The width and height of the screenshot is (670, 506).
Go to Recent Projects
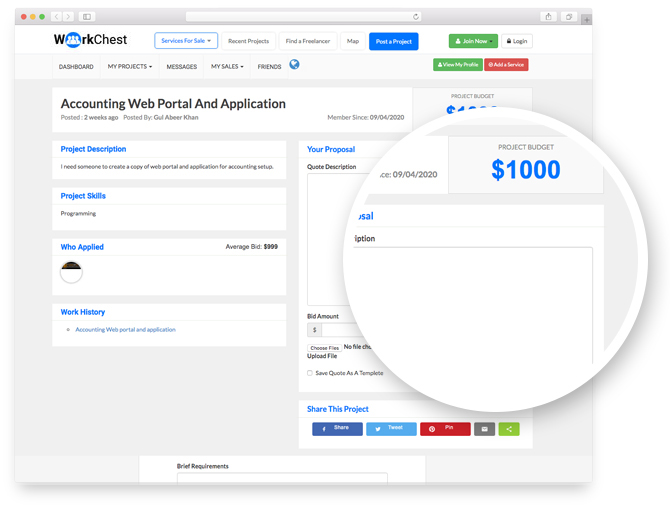click(248, 41)
